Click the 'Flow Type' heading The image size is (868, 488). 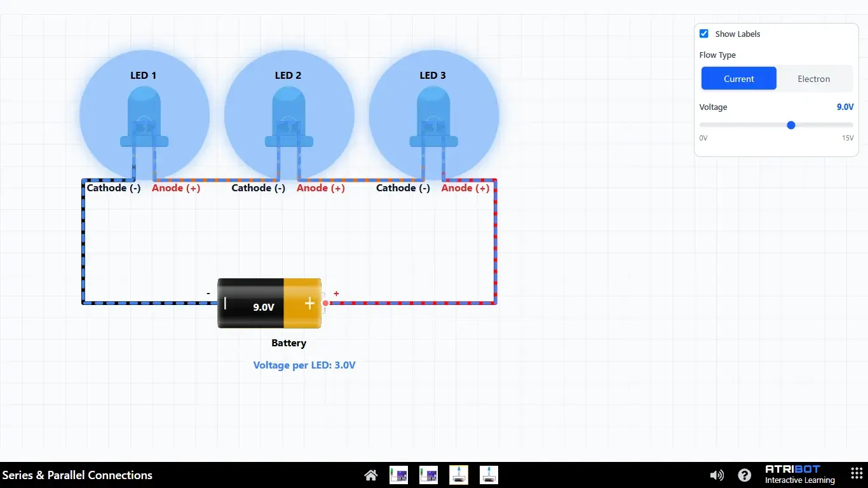(x=717, y=55)
